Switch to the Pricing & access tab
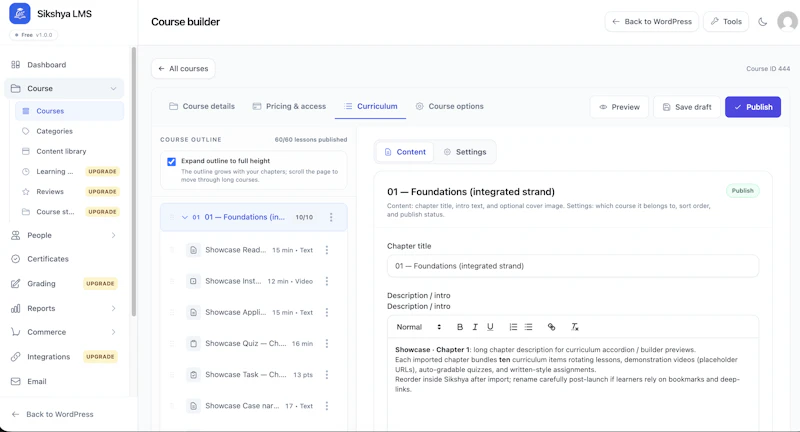The height and width of the screenshot is (432, 800). [x=289, y=106]
